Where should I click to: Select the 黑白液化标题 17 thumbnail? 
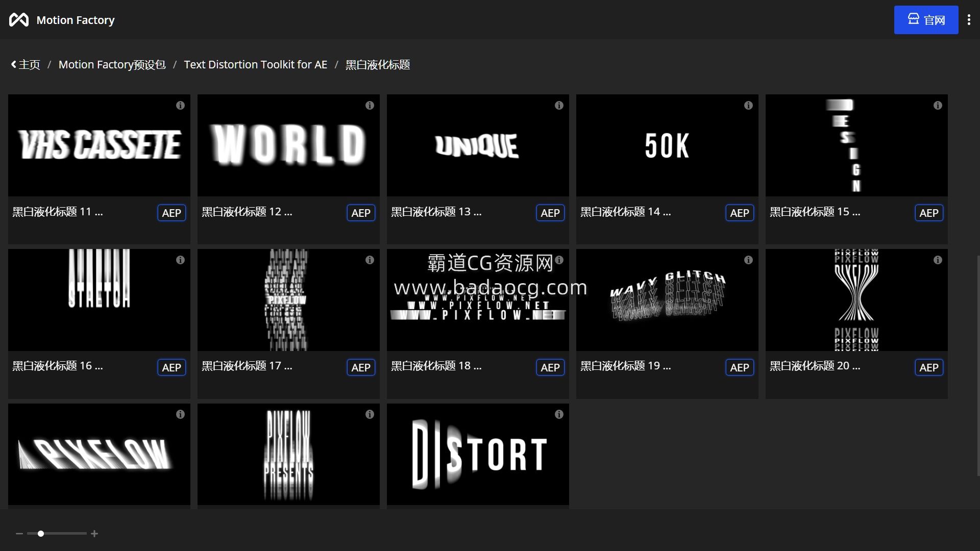click(x=288, y=300)
